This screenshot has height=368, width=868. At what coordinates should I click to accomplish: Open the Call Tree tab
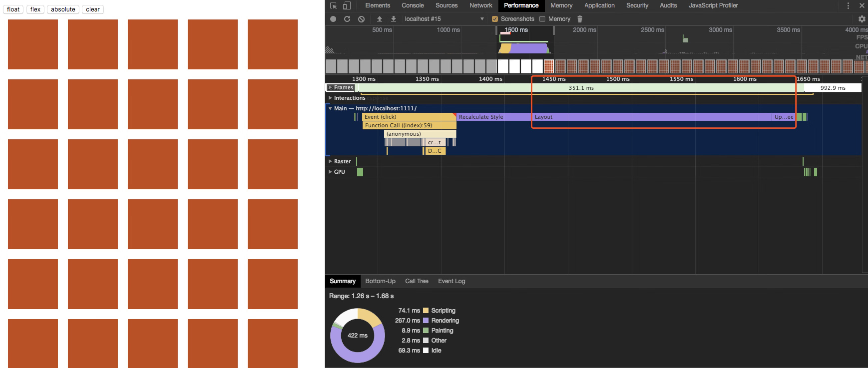(417, 281)
